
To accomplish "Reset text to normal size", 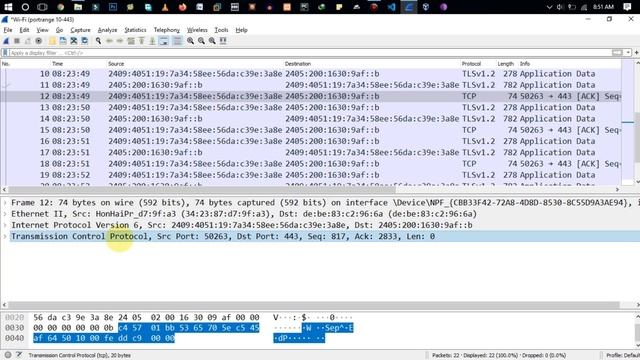I will pyautogui.click(x=212, y=41).
